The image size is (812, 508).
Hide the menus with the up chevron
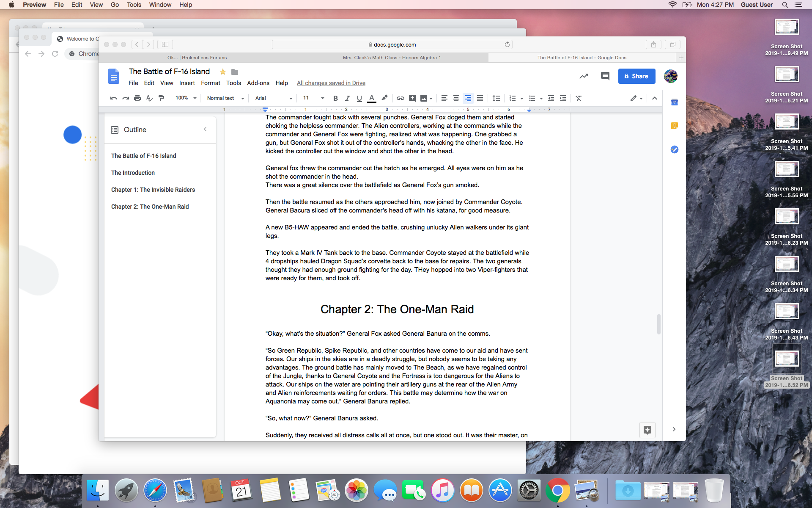point(655,98)
